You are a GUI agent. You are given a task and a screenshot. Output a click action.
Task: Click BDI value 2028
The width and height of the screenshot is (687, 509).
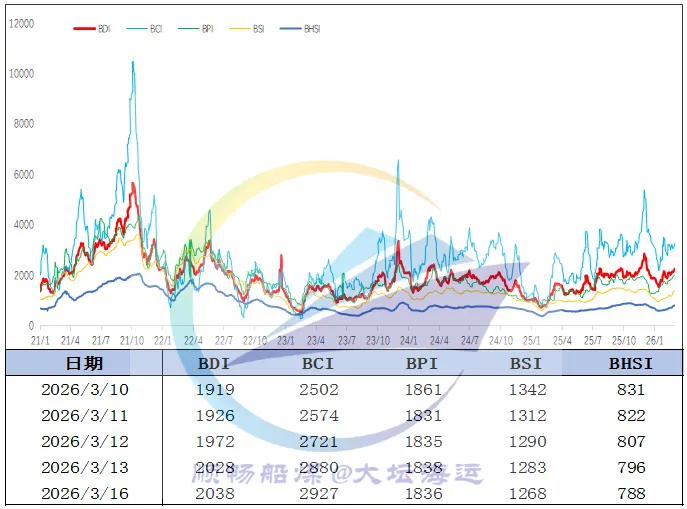pos(215,467)
